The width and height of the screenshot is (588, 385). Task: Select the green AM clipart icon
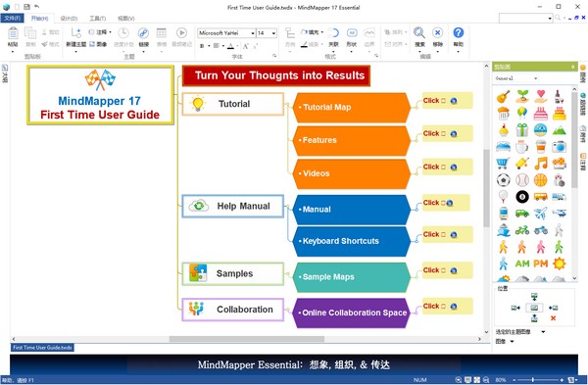pyautogui.click(x=522, y=264)
